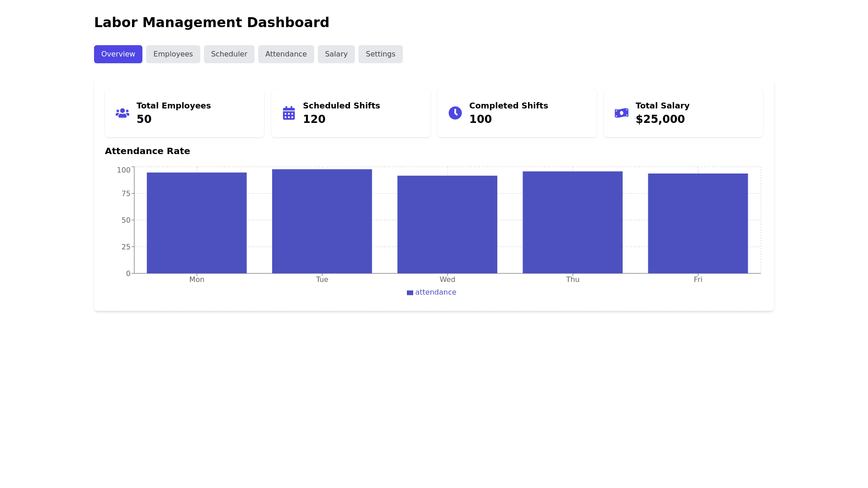Image resolution: width=868 pixels, height=488 pixels.
Task: Click the attendance legend color square
Action: coord(410,293)
